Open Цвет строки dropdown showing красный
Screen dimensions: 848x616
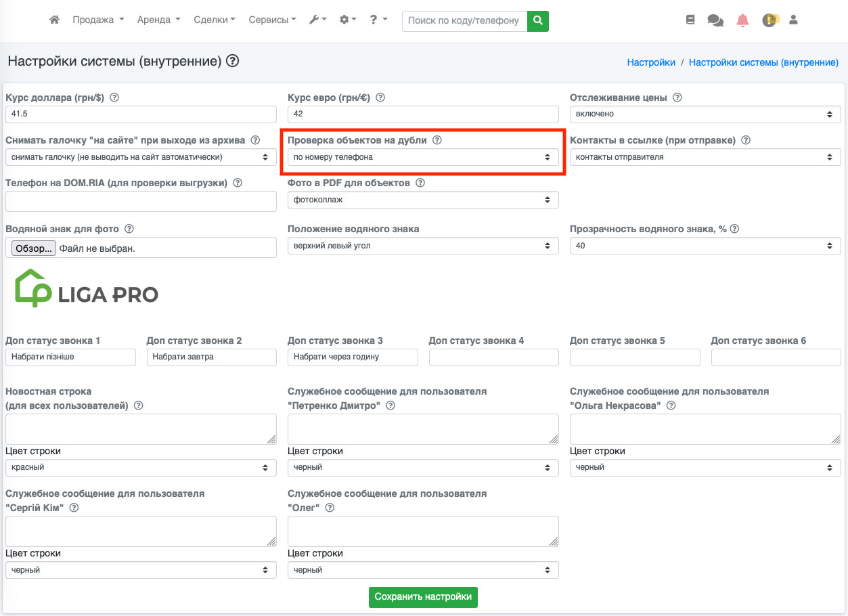pos(141,467)
